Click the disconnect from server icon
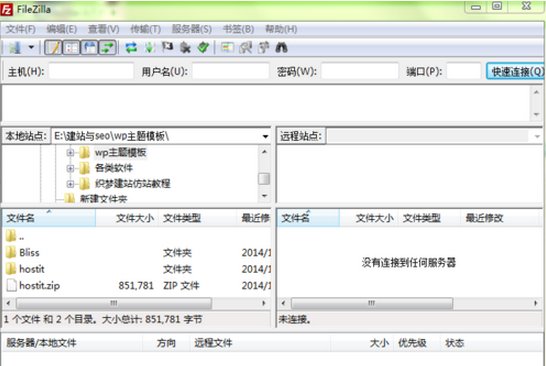Viewport: 546px width, 366px height. click(185, 47)
